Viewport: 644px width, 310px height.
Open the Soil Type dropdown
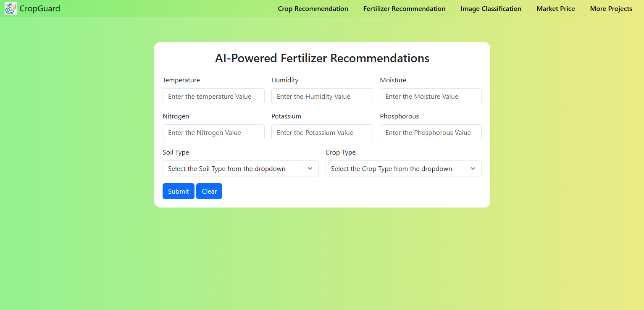point(240,168)
